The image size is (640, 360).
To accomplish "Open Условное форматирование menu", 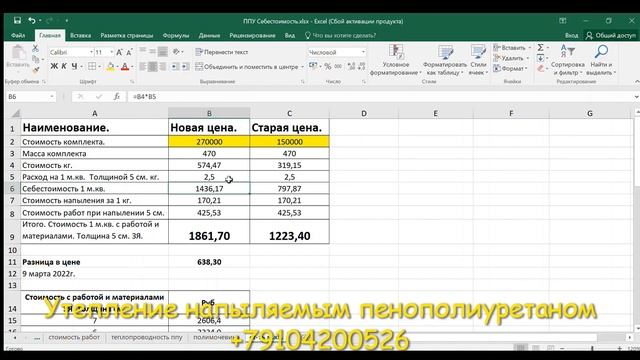I will point(396,60).
